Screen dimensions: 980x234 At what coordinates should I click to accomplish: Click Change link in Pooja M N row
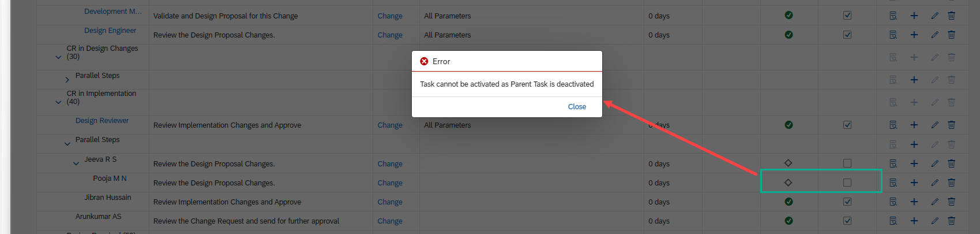click(390, 183)
